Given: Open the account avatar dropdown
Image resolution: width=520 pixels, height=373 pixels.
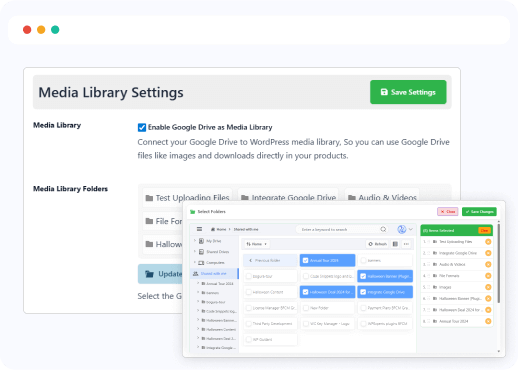Looking at the screenshot, I should point(406,230).
